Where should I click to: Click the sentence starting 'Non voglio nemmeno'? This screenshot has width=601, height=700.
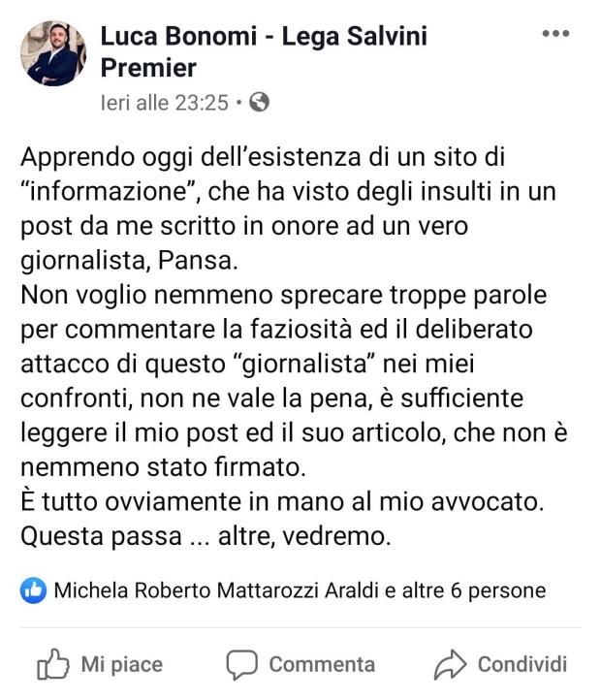[294, 381]
